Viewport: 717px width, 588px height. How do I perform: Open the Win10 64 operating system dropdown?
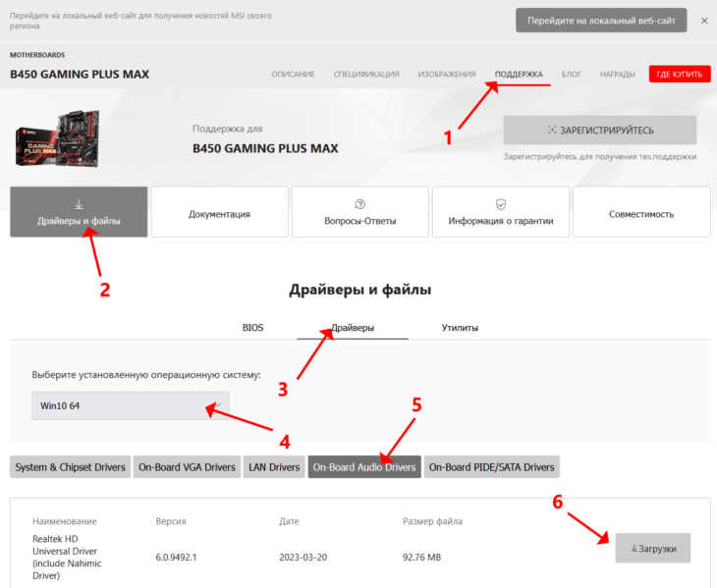tap(131, 405)
